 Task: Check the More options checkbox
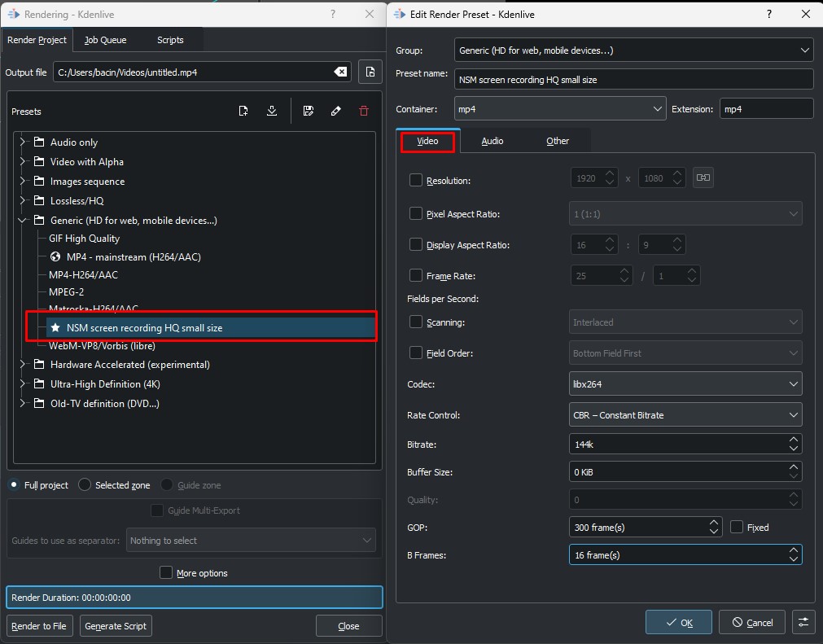click(x=166, y=572)
